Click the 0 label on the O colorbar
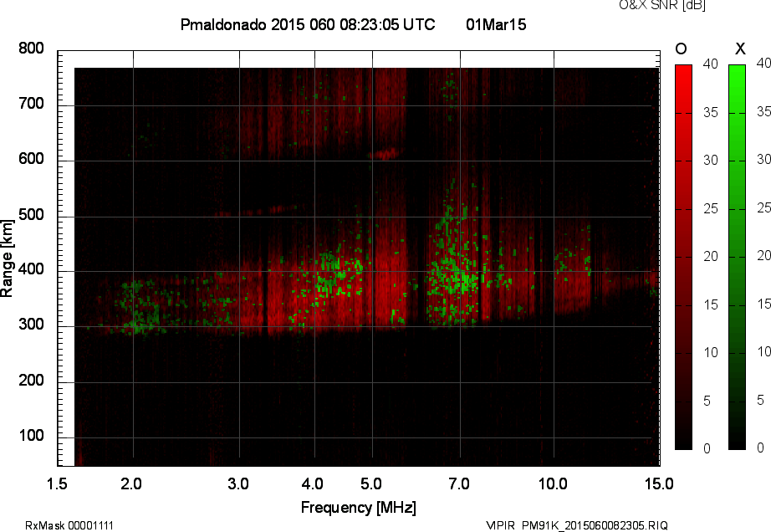The image size is (771, 532). (707, 448)
